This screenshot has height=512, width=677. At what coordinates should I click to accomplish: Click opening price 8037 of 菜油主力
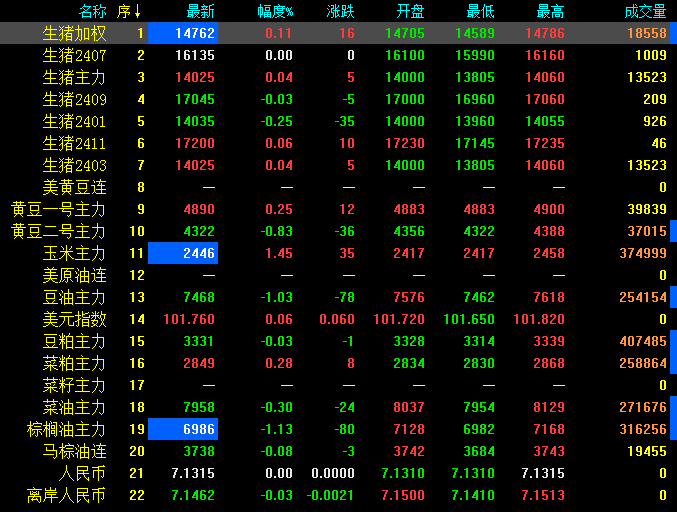(x=409, y=408)
